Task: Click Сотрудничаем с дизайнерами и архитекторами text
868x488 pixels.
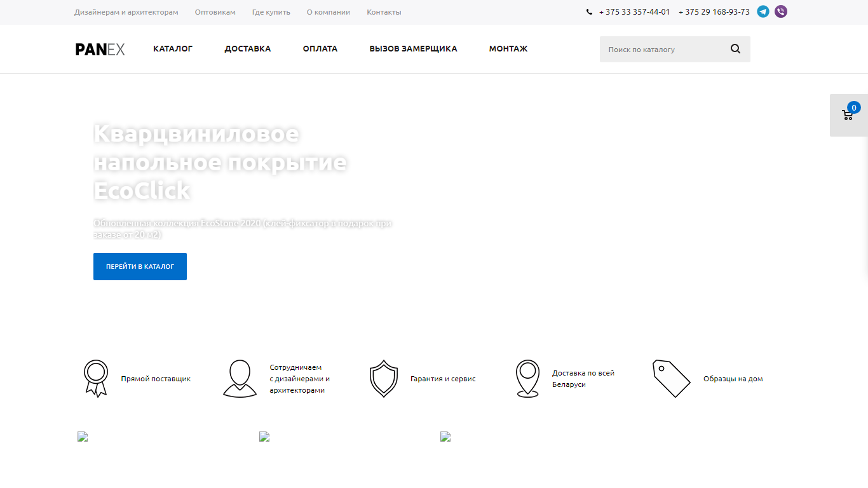Action: click(x=300, y=379)
